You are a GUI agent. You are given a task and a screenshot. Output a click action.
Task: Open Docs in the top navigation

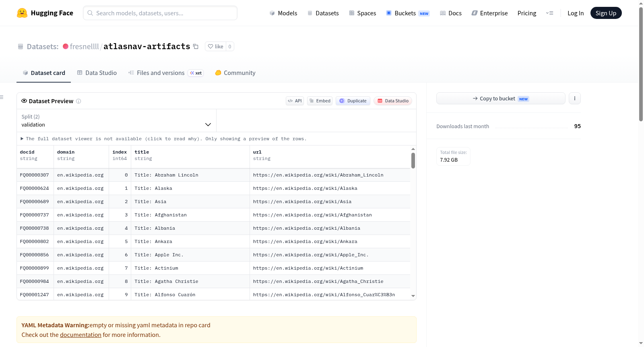450,13
